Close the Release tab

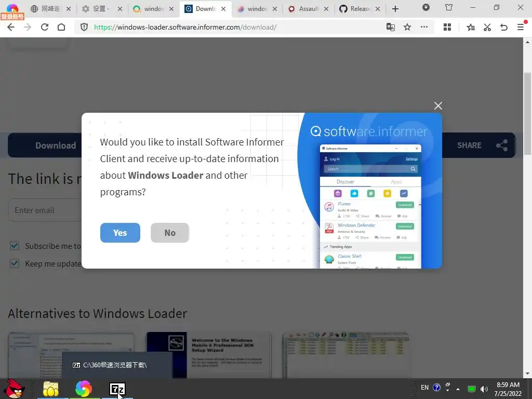pos(378,9)
